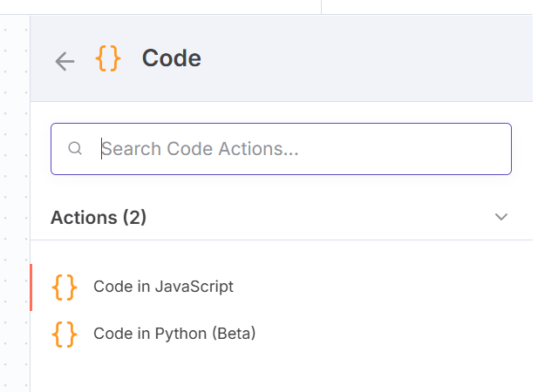Screen dimensions: 538x392
Task: Click the magnifier icon in search field
Action: pyautogui.click(x=75, y=149)
